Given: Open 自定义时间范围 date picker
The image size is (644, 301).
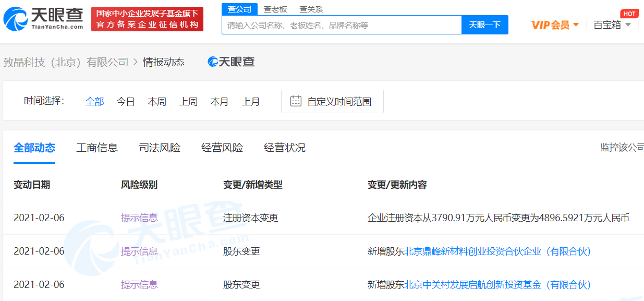Looking at the screenshot, I should [x=339, y=102].
